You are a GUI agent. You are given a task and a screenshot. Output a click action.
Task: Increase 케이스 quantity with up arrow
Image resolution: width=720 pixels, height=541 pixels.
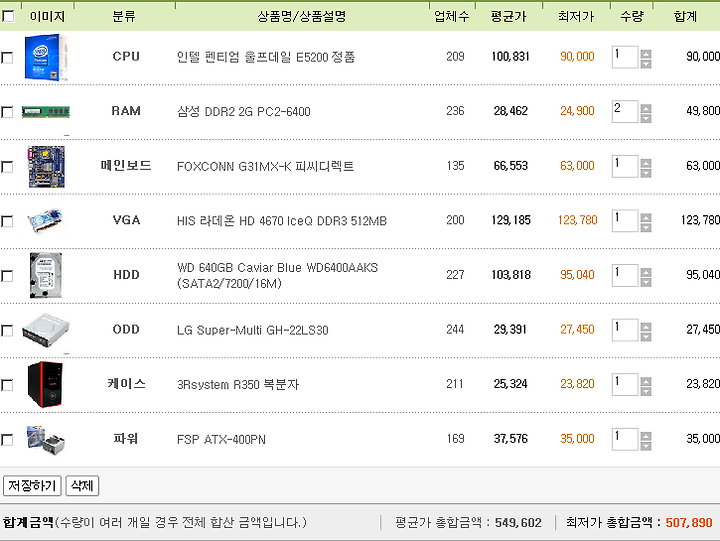click(646, 381)
